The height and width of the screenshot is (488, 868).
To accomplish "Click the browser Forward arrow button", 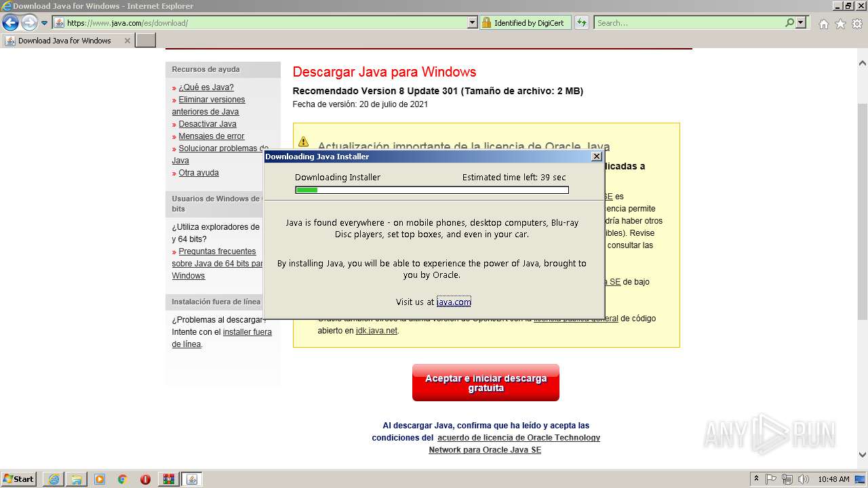I will 29,22.
